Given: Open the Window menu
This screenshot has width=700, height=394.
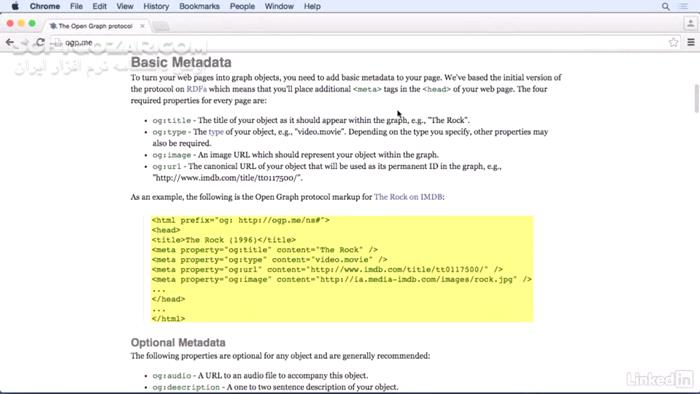Looking at the screenshot, I should 279,6.
